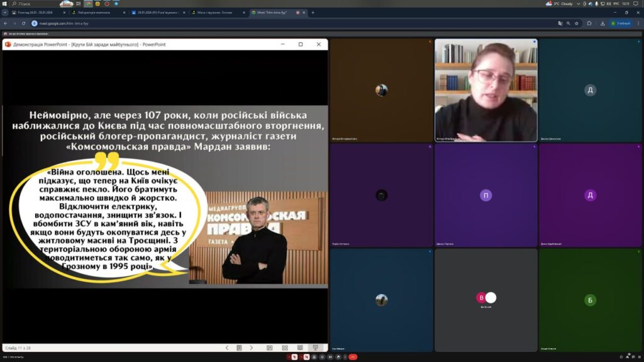Open more options menu in Meet
Viewport: 644px width, 362px height.
point(345,356)
